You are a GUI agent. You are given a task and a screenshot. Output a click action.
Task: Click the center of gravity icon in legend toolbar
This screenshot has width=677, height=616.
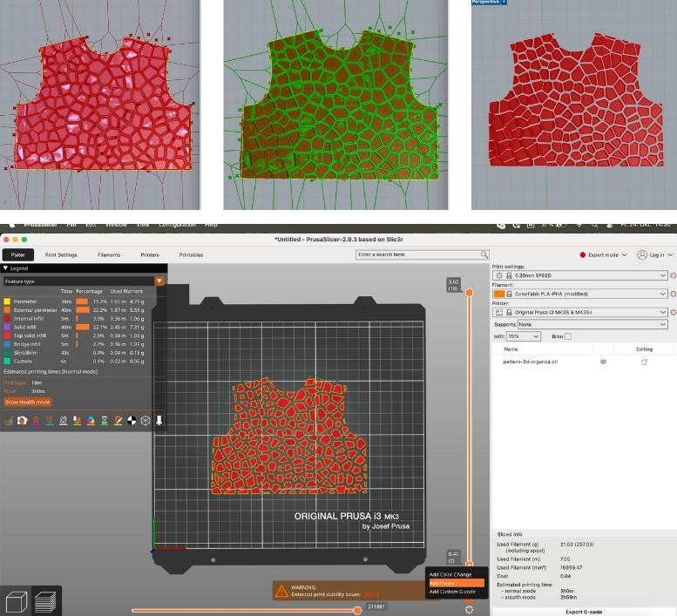132,421
